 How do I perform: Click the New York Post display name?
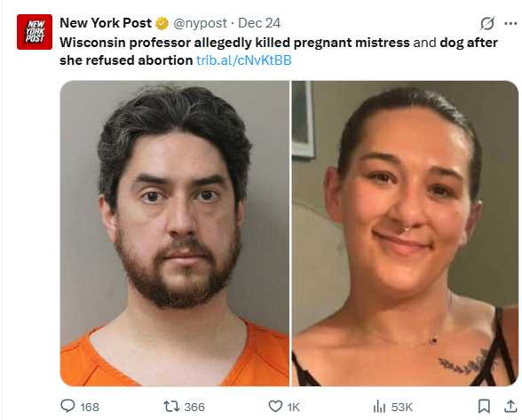106,23
